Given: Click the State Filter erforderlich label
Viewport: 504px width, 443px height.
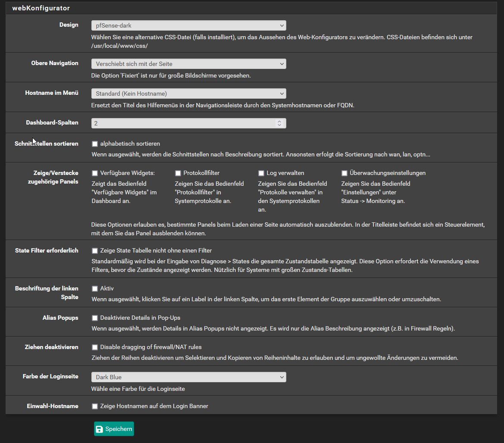Looking at the screenshot, I should [x=47, y=250].
